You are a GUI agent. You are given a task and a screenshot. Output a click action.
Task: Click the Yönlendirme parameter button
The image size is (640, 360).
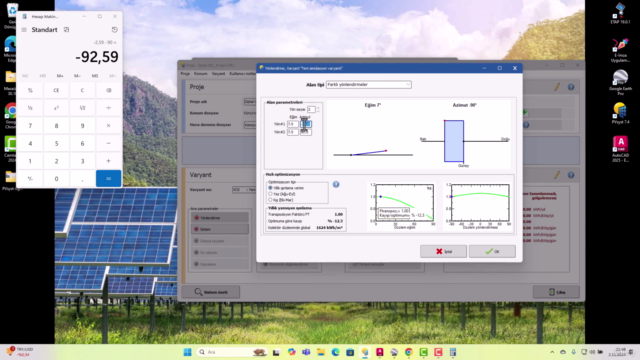220,218
